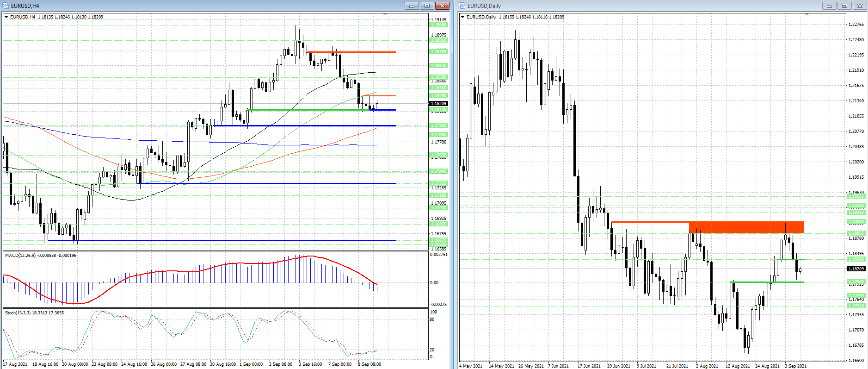868x369 pixels.
Task: Click the EURUSD,H4 window title text
Action: coord(25,6)
